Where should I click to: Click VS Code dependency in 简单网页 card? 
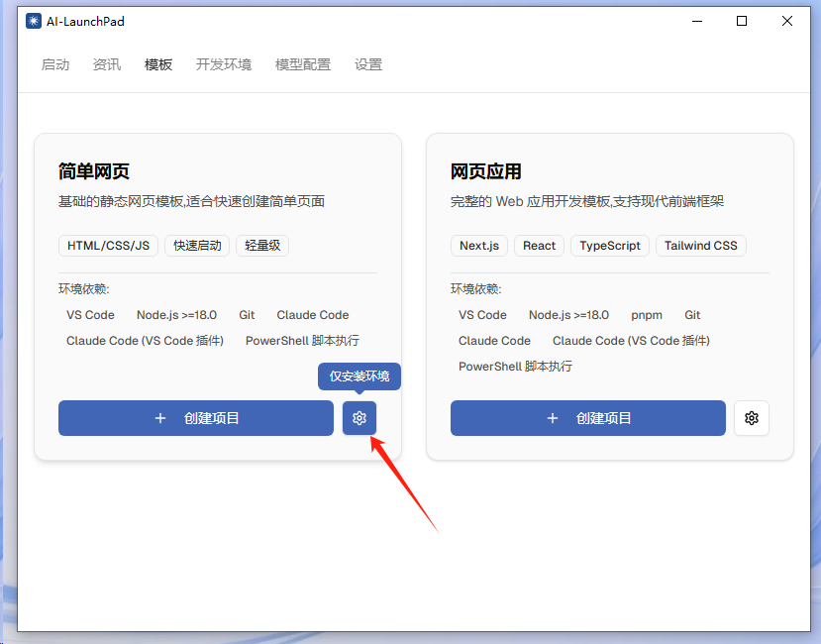point(90,315)
